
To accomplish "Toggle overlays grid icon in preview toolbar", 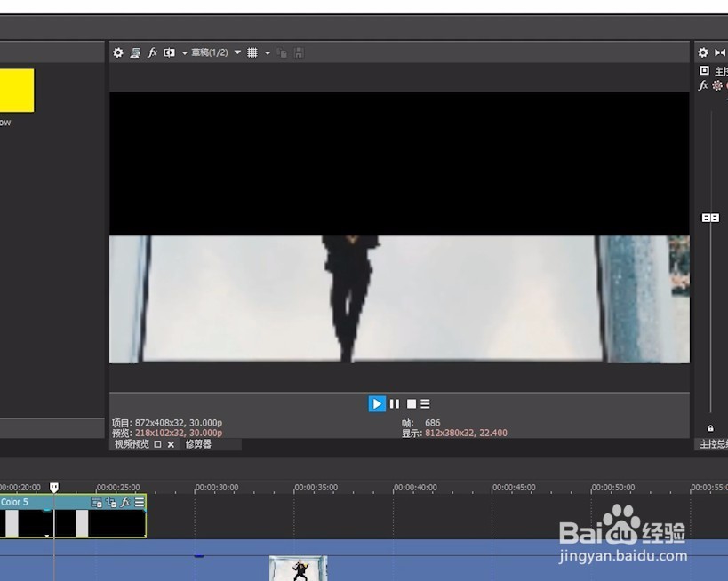I will [252, 53].
